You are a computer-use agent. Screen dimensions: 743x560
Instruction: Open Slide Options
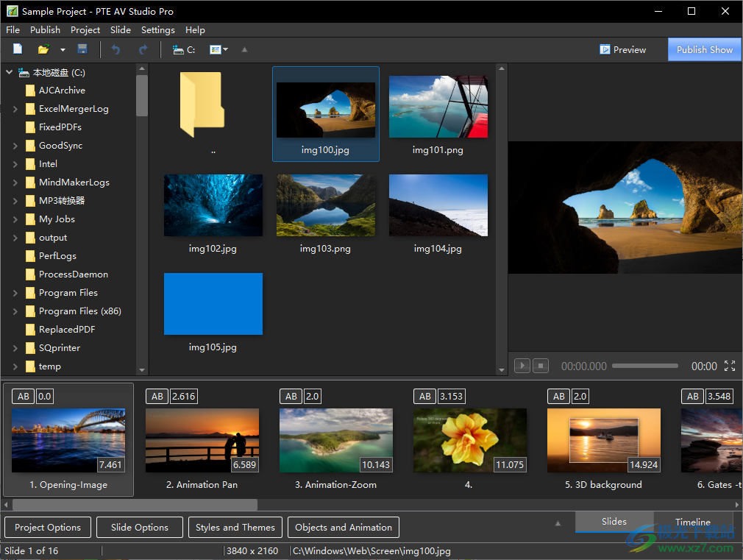(139, 528)
